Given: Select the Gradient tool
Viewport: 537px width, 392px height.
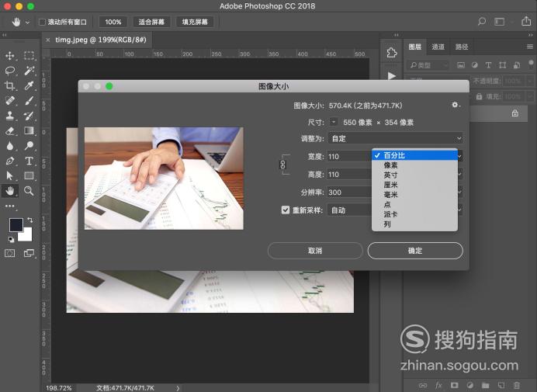Looking at the screenshot, I should pyautogui.click(x=29, y=130).
